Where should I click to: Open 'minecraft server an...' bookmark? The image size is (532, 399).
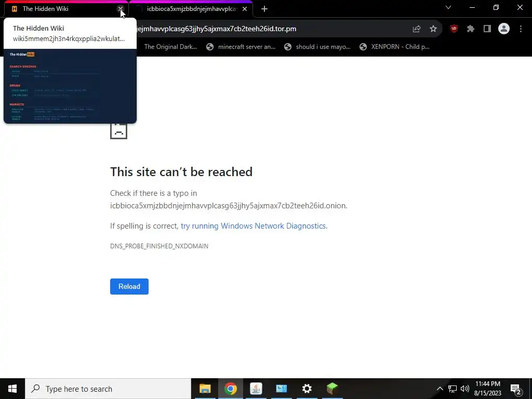(241, 47)
